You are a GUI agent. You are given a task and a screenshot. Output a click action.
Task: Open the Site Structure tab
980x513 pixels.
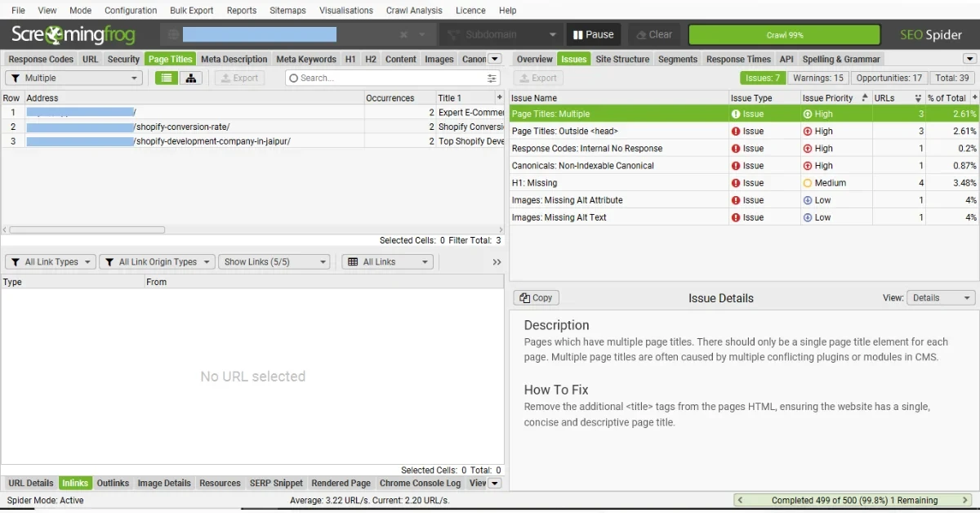coord(622,59)
